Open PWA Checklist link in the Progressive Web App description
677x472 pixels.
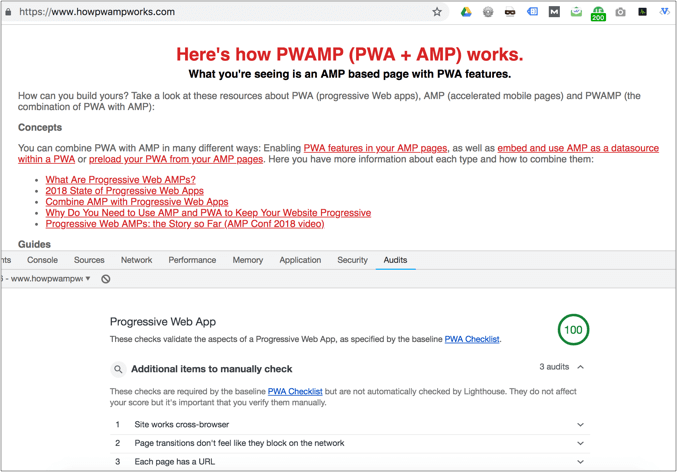click(x=472, y=339)
